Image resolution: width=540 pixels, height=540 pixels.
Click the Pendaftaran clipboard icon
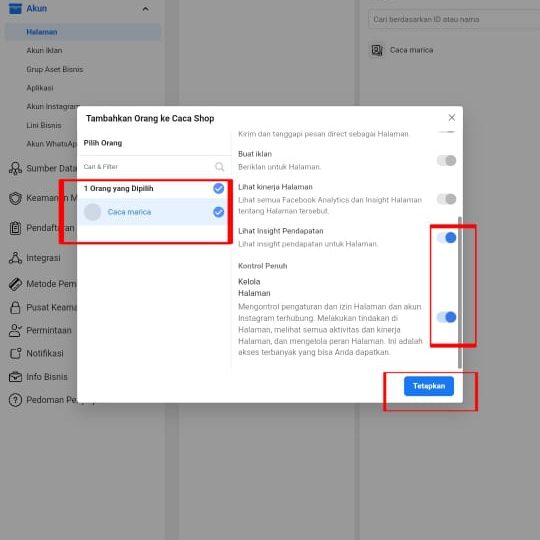pyautogui.click(x=15, y=228)
